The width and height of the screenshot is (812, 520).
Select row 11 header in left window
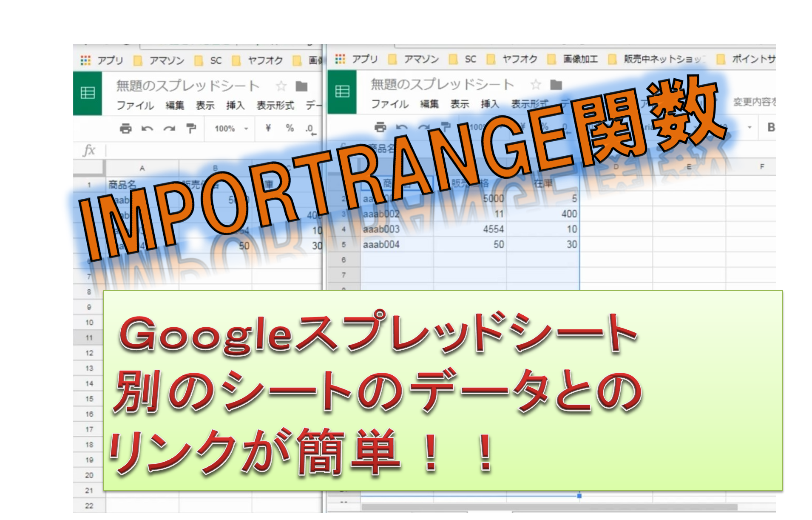[89, 338]
